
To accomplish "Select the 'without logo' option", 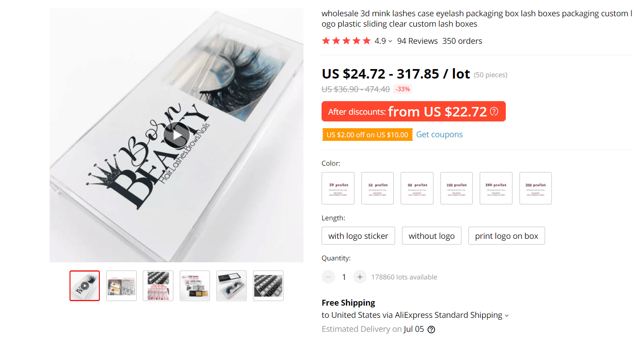I will pos(431,235).
